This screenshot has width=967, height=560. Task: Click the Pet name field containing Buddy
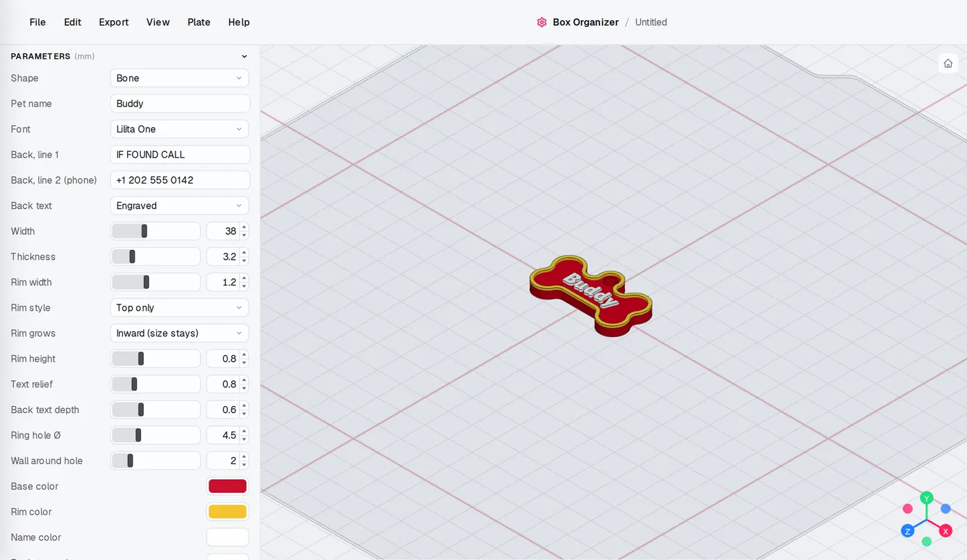pos(180,104)
